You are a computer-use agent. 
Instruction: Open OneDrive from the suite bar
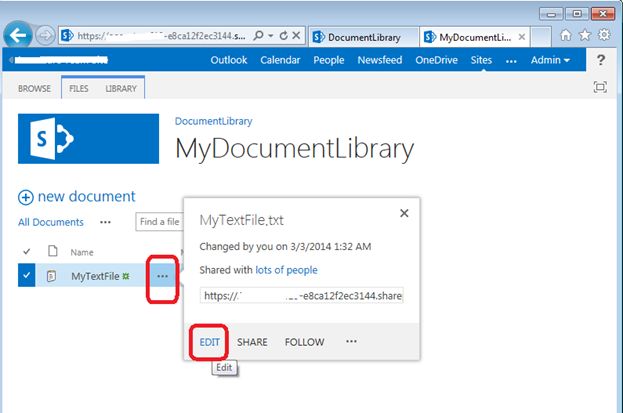click(436, 60)
